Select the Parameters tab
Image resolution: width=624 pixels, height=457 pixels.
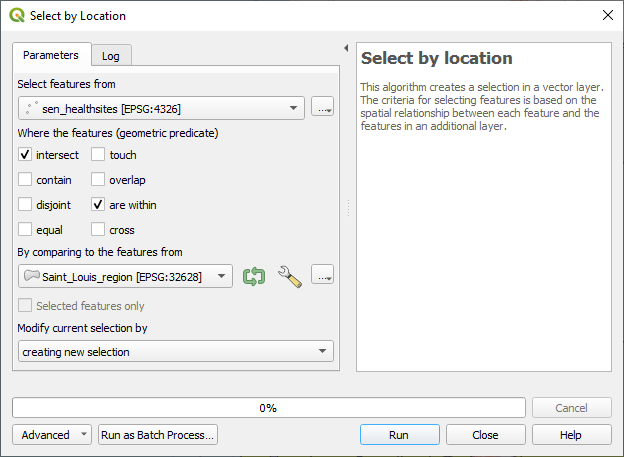(51, 55)
